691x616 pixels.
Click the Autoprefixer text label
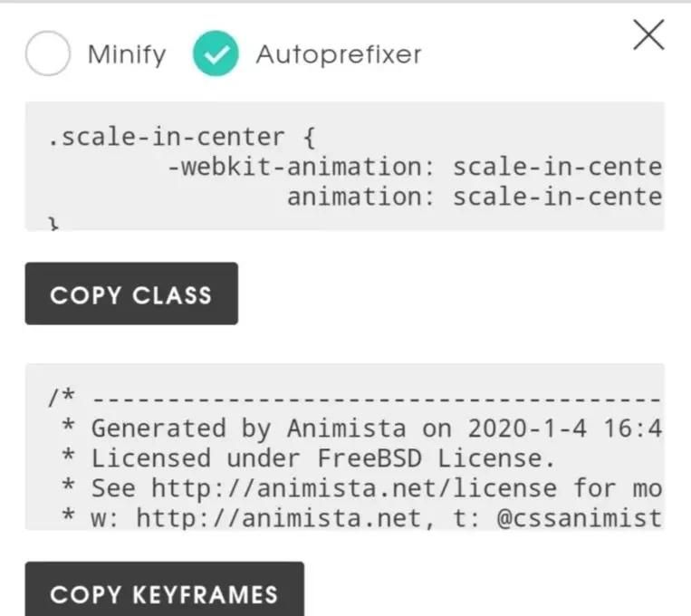tap(339, 54)
